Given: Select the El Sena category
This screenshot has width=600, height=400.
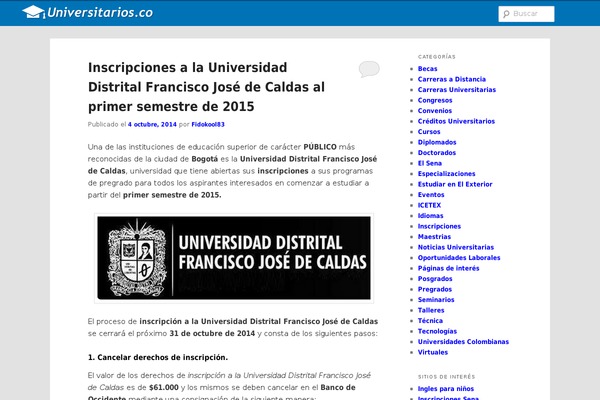Looking at the screenshot, I should pos(430,162).
